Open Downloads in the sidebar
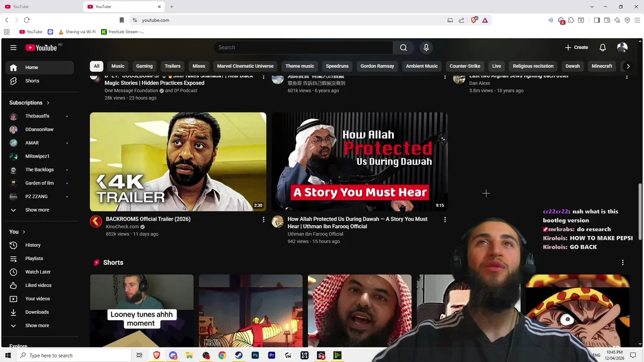Image resolution: width=644 pixels, height=362 pixels. tap(40, 312)
